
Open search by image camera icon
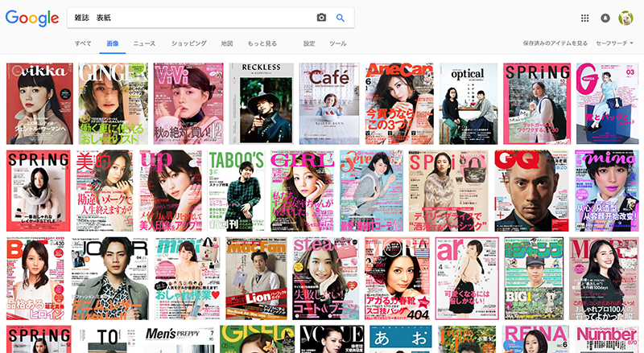[x=321, y=18]
